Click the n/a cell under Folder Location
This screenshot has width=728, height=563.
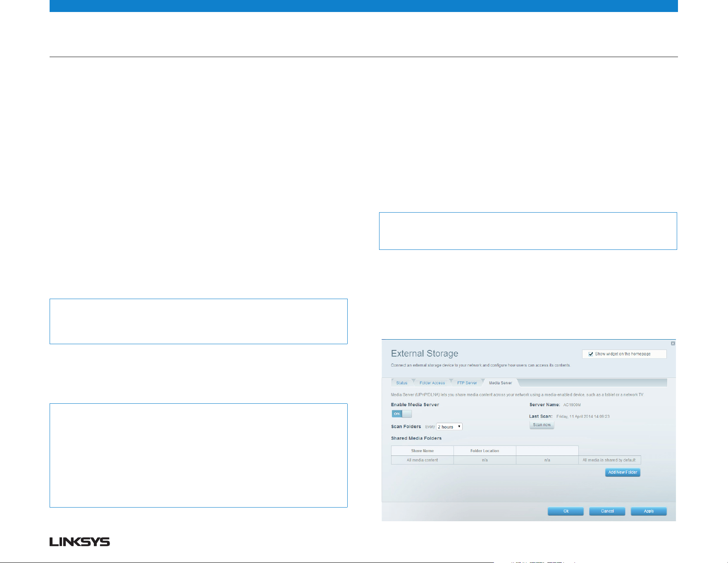point(485,460)
